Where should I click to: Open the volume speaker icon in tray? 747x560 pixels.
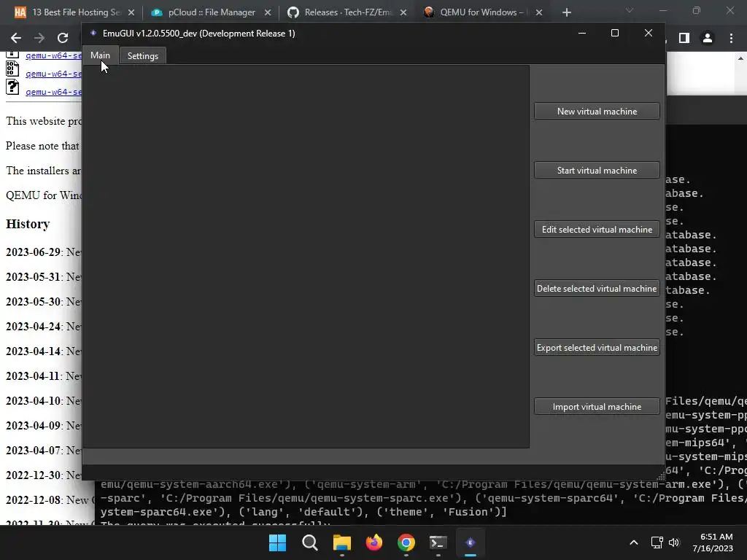674,542
